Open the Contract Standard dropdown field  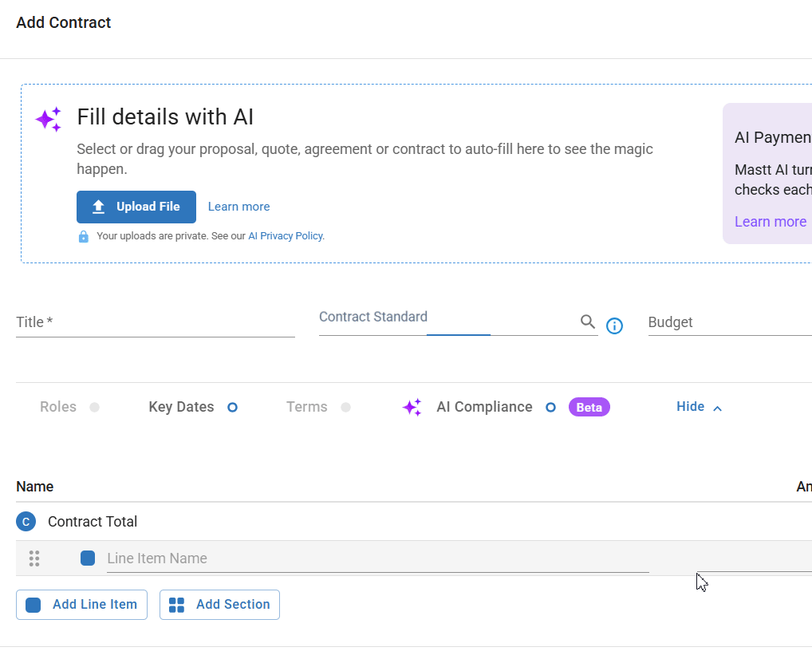(447, 322)
